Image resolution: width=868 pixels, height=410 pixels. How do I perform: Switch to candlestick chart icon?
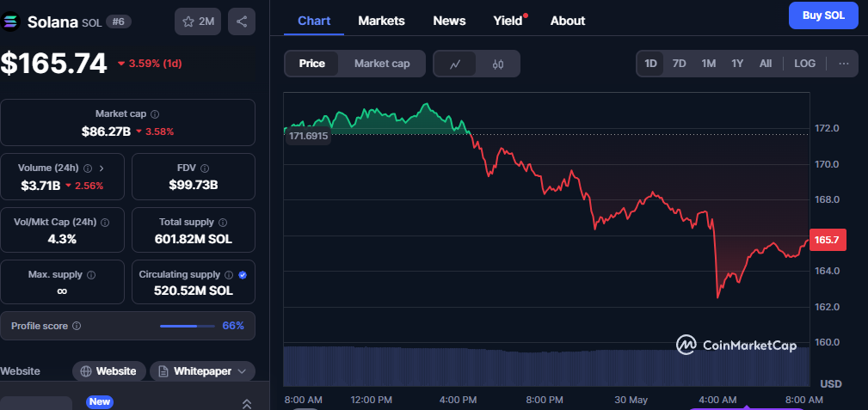pyautogui.click(x=498, y=64)
